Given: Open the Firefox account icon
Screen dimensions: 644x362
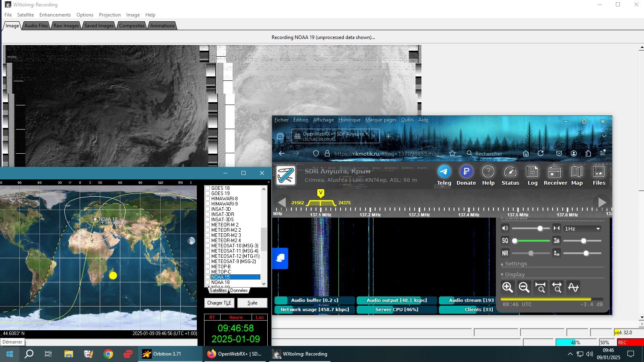Looking at the screenshot, I should pyautogui.click(x=574, y=153).
